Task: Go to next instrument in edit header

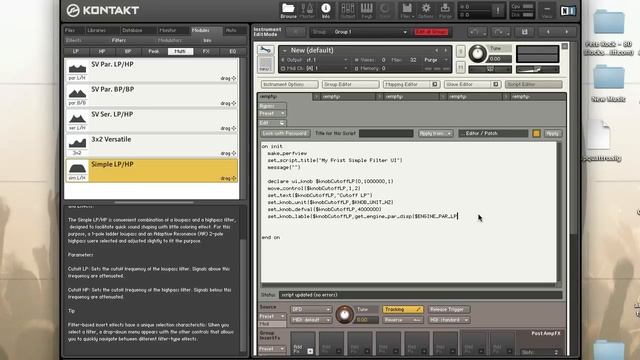Action: tap(567, 32)
